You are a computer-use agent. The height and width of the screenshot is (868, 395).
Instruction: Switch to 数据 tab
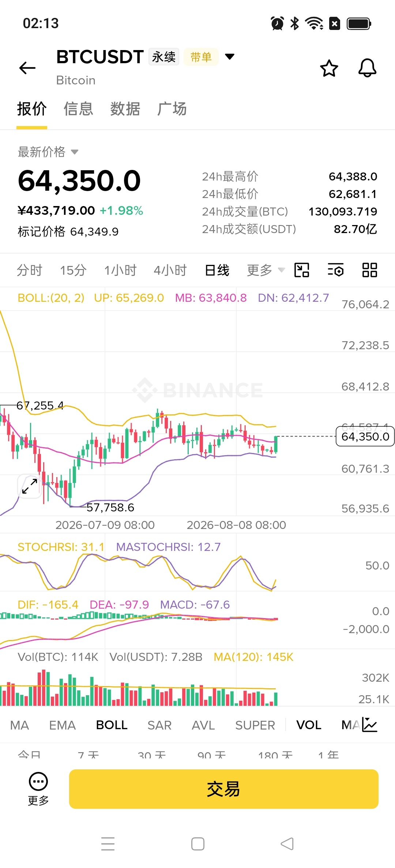click(125, 109)
